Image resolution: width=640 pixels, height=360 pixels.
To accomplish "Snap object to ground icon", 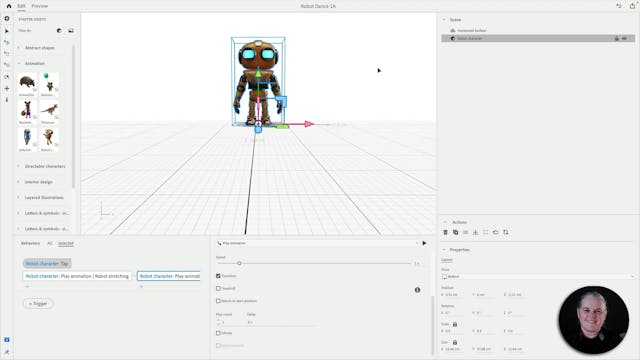I will [x=476, y=232].
